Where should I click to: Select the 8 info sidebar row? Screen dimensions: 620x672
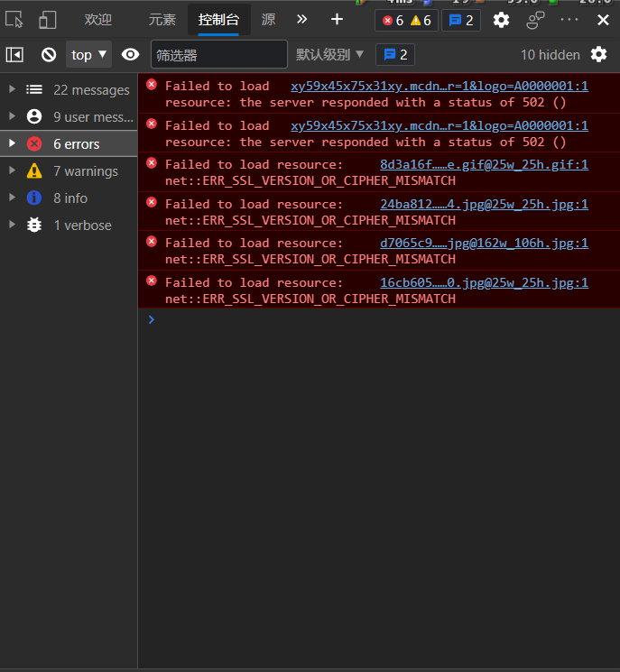[69, 198]
